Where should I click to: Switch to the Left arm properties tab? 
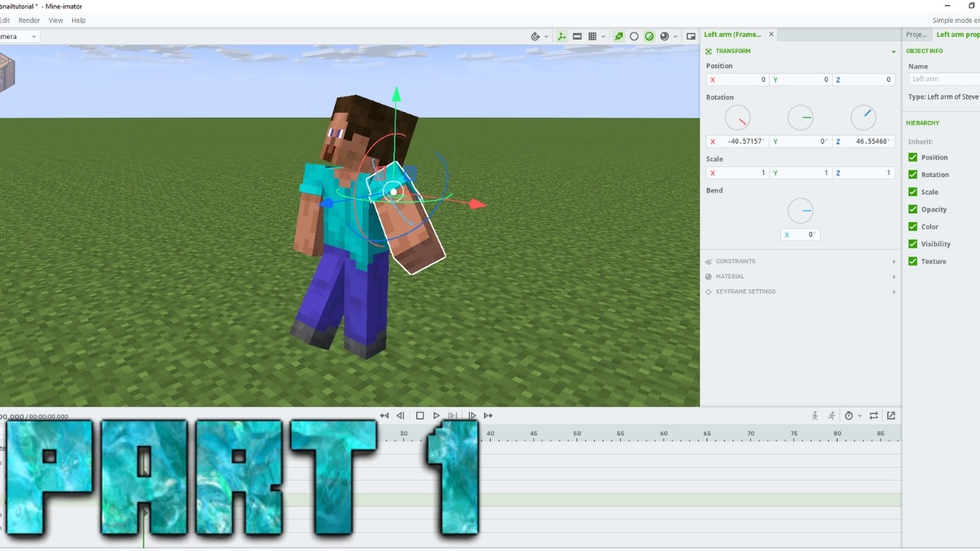pos(957,34)
